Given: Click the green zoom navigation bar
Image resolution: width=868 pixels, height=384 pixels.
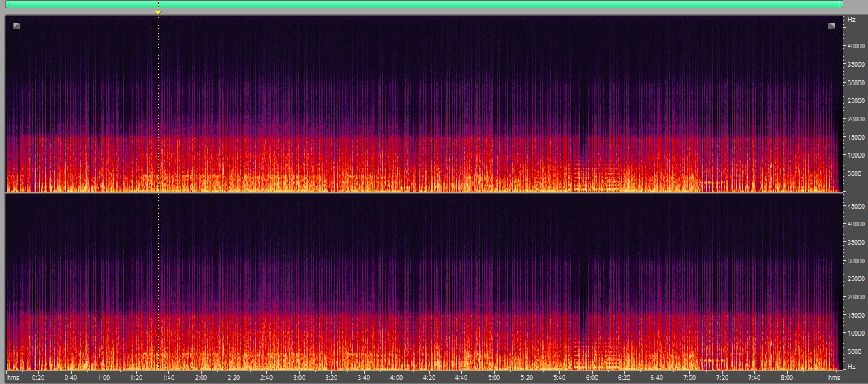Looking at the screenshot, I should (x=424, y=4).
